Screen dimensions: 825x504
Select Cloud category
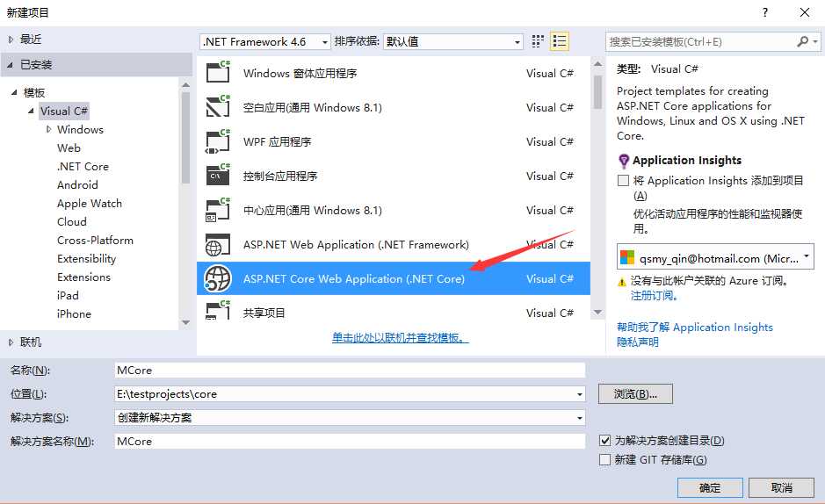point(71,222)
